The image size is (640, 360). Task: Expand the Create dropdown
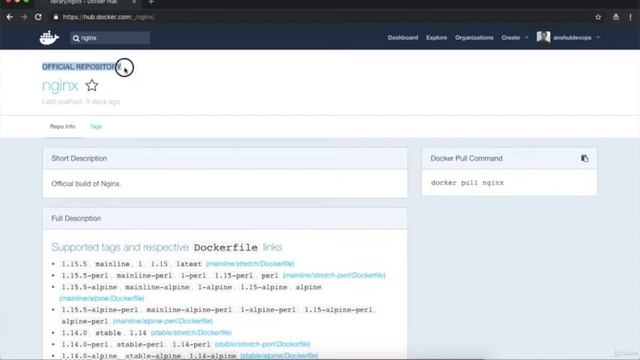(x=514, y=38)
